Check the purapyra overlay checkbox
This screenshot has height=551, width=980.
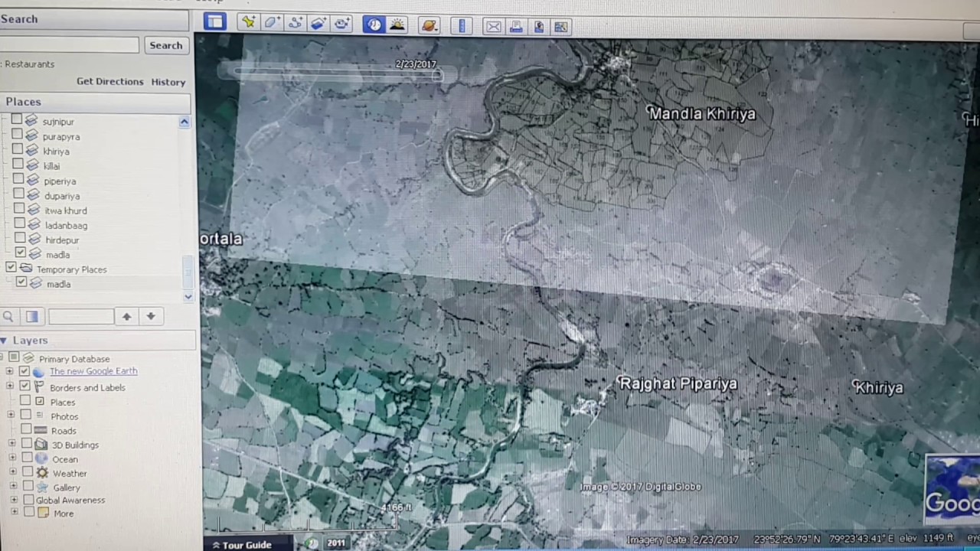tap(17, 135)
